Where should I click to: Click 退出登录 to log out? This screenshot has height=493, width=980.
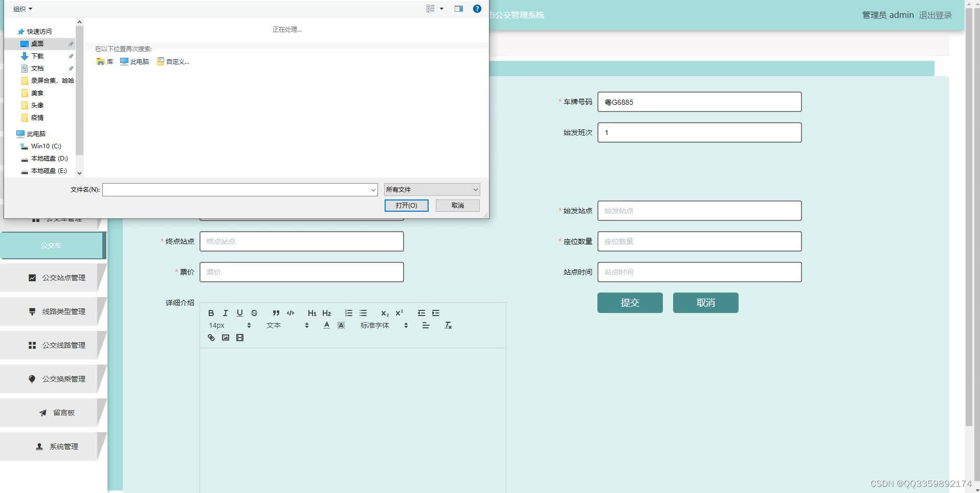tap(935, 15)
